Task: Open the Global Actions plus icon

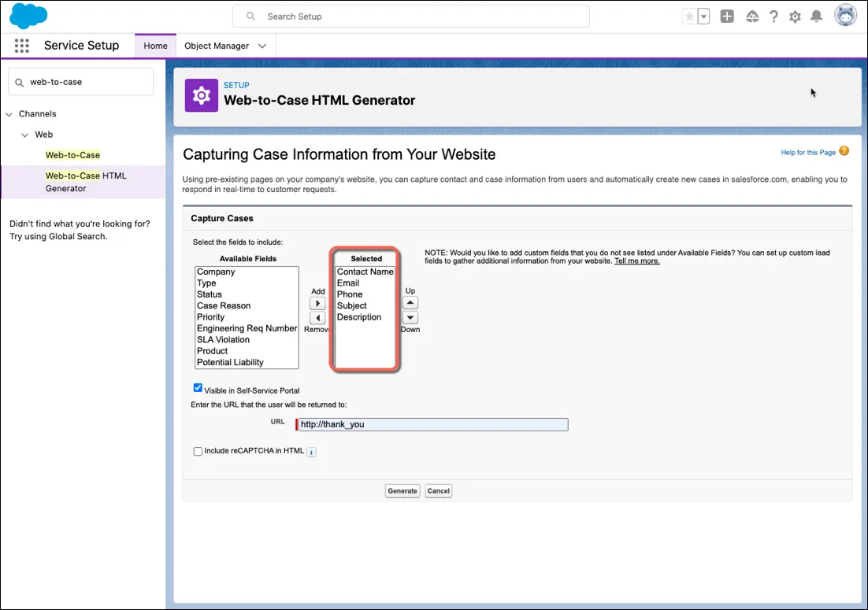Action: pos(727,17)
